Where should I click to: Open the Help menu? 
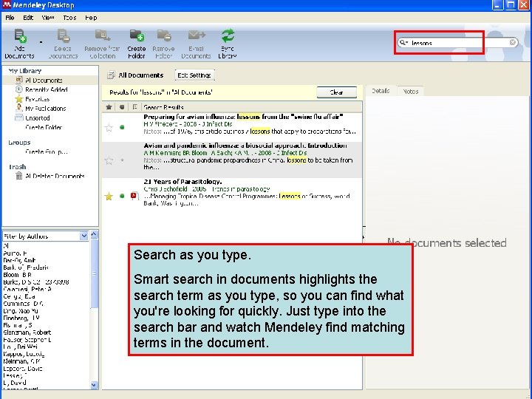point(91,18)
